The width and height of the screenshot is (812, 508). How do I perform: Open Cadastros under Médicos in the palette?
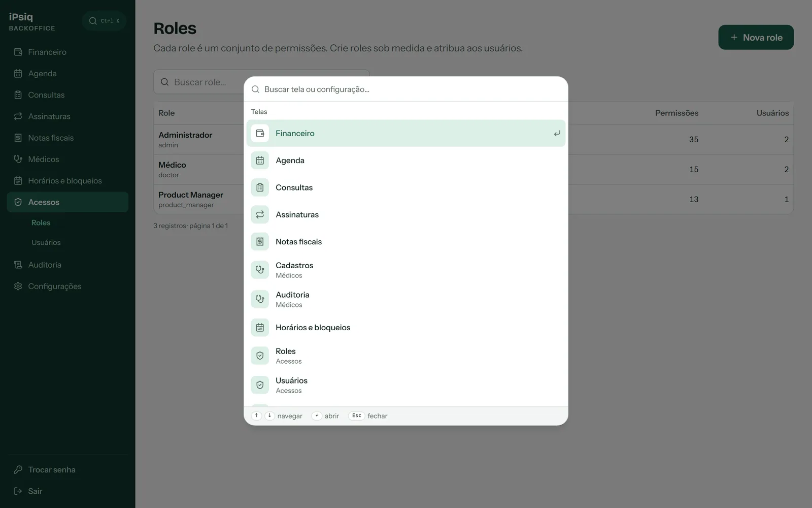pyautogui.click(x=406, y=270)
